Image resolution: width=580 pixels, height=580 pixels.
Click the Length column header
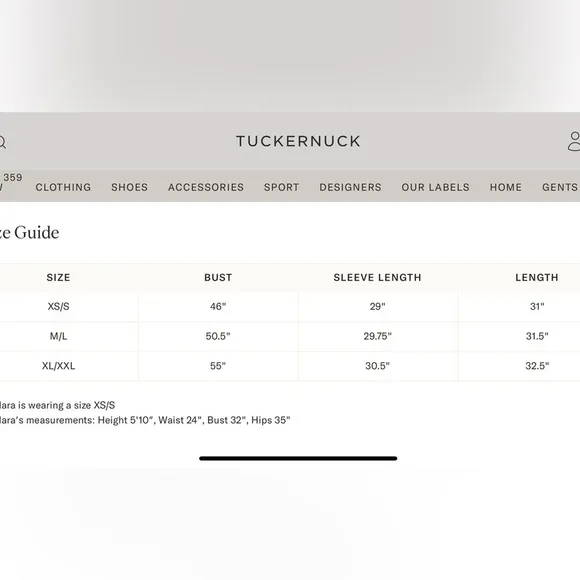pos(537,277)
